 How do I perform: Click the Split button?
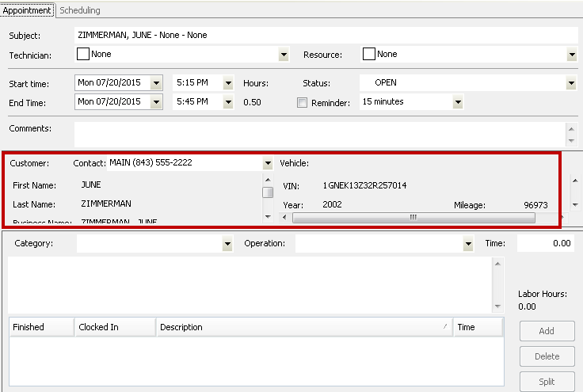point(547,382)
